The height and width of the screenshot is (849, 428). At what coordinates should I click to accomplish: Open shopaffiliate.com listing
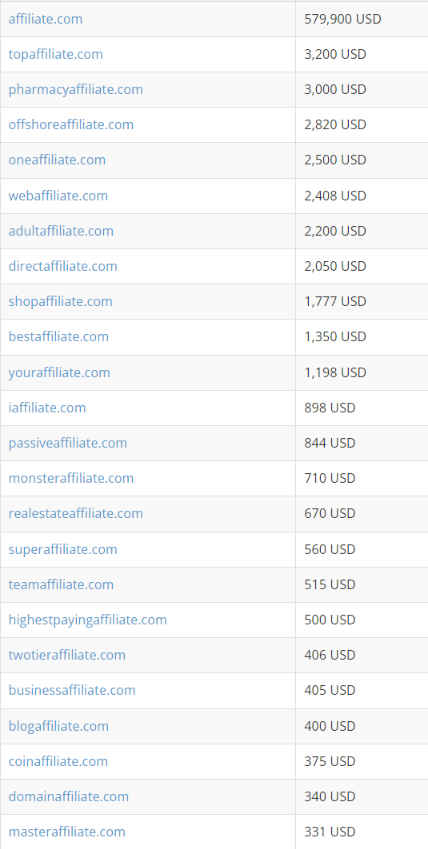point(60,301)
